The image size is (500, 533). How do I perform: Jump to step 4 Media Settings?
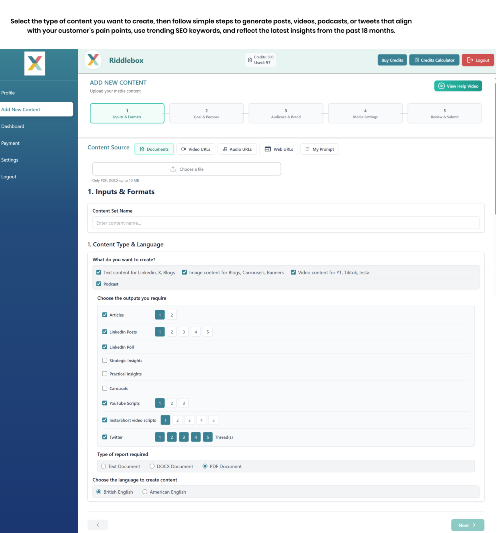point(365,113)
